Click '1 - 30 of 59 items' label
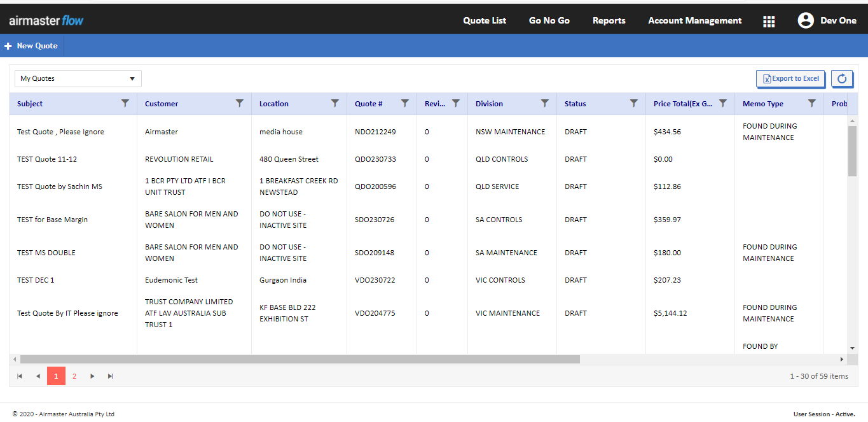This screenshot has width=868, height=422. [x=819, y=376]
